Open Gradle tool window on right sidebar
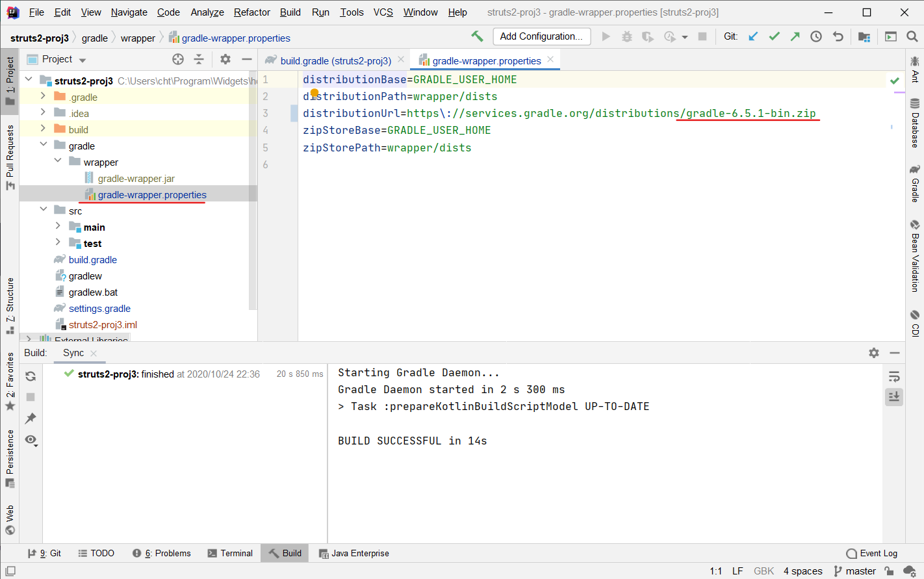 [915, 184]
